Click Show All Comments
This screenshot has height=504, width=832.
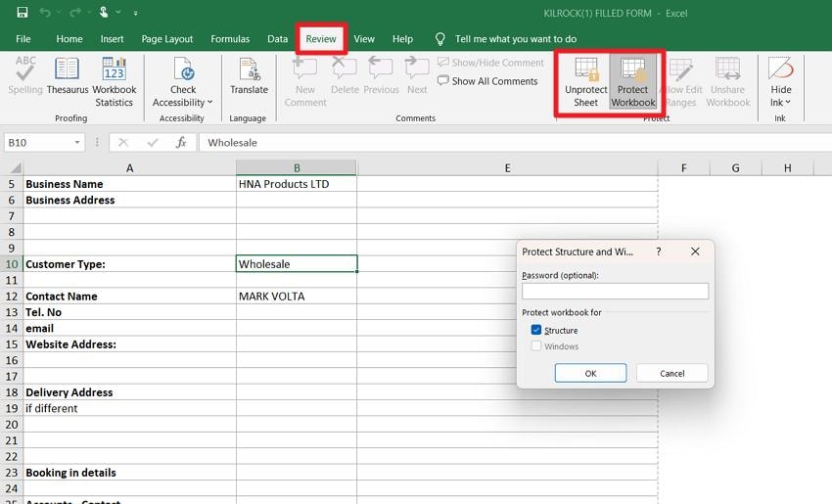487,81
